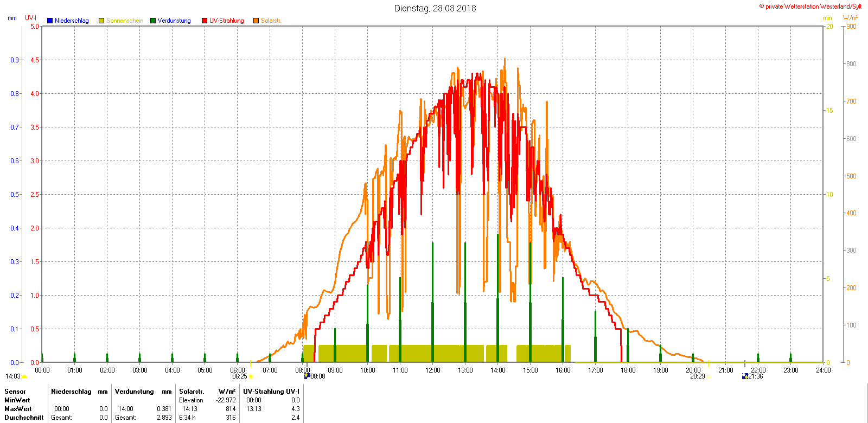
Task: Click the 316 solar average value
Action: pos(231,418)
